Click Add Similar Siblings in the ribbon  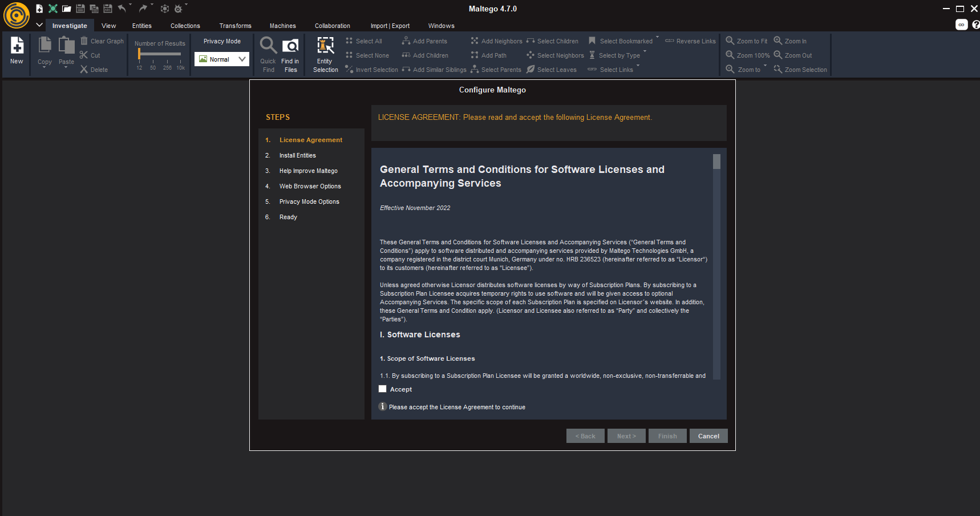pos(434,70)
